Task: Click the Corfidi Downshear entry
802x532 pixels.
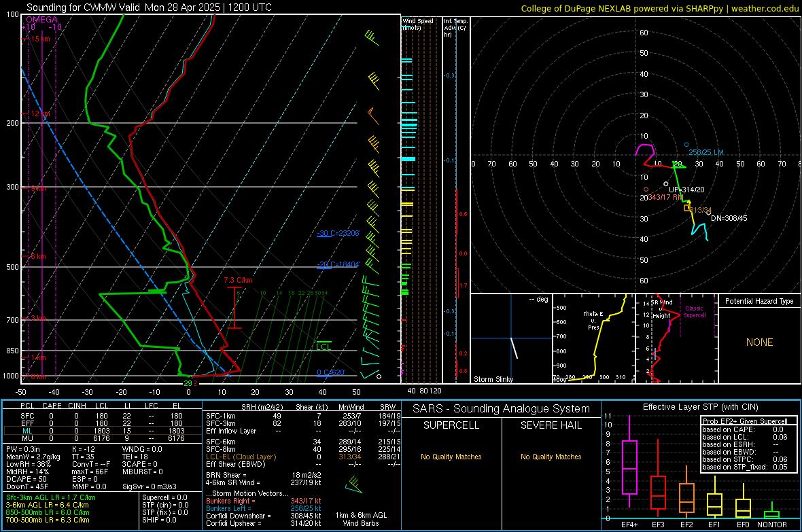Action: pyautogui.click(x=264, y=516)
